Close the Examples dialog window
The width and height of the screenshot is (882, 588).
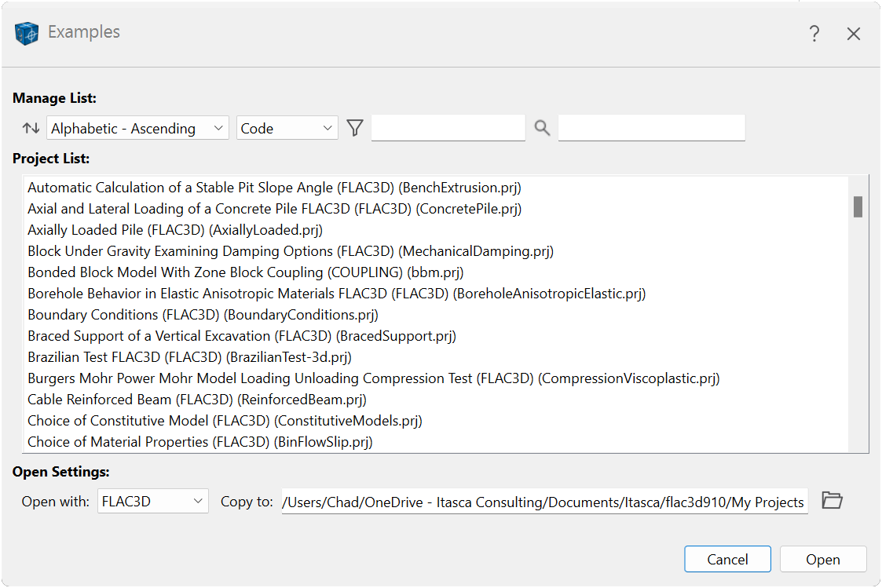click(854, 34)
